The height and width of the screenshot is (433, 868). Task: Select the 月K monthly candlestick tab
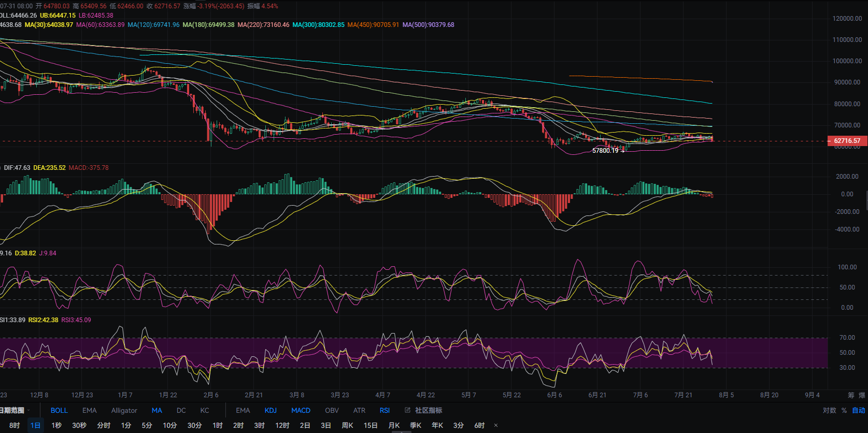394,425
